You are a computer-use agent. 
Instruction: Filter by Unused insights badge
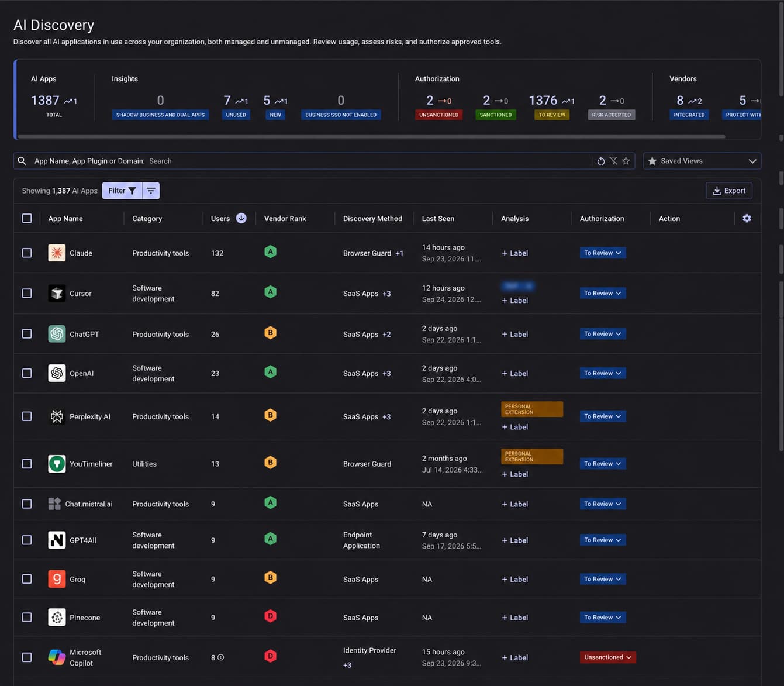tap(236, 115)
